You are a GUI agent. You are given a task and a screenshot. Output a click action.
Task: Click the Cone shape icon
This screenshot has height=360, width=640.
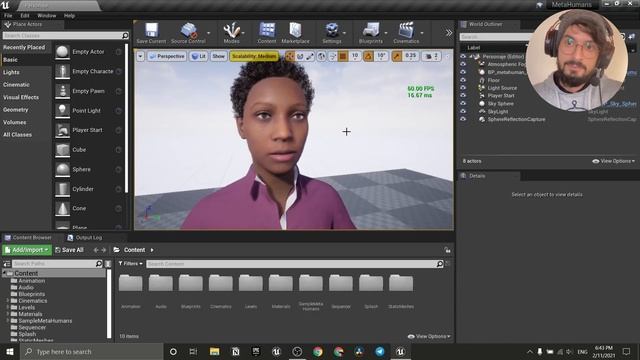click(x=62, y=209)
